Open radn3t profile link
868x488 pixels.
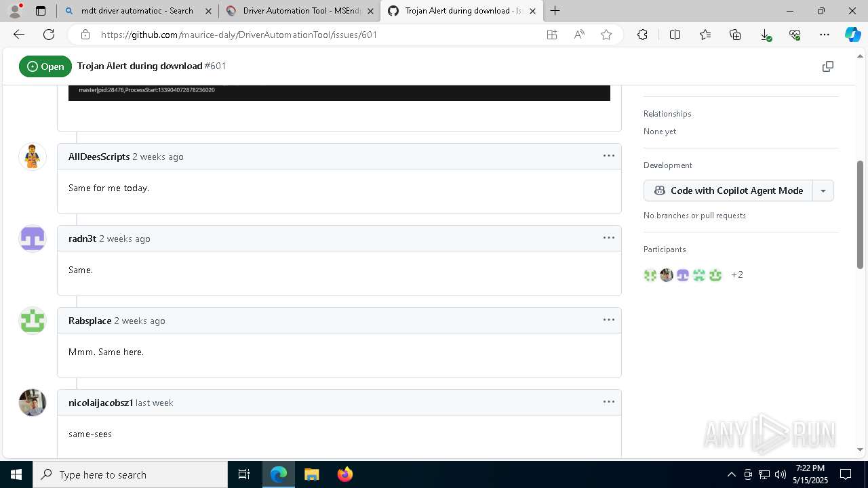point(82,239)
